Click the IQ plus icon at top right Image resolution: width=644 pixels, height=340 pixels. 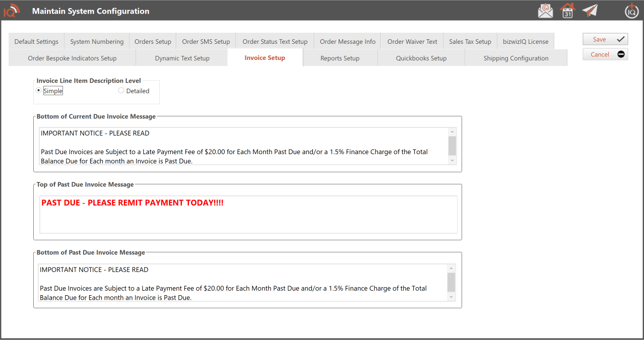coord(631,11)
